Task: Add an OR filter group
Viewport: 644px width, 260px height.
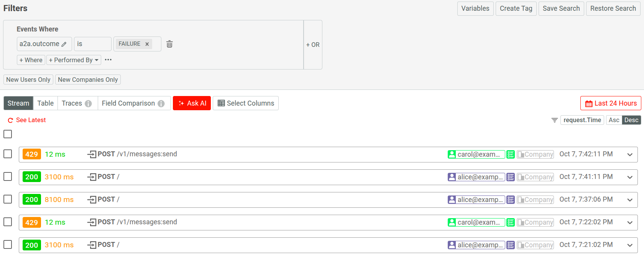Action: coord(313,45)
